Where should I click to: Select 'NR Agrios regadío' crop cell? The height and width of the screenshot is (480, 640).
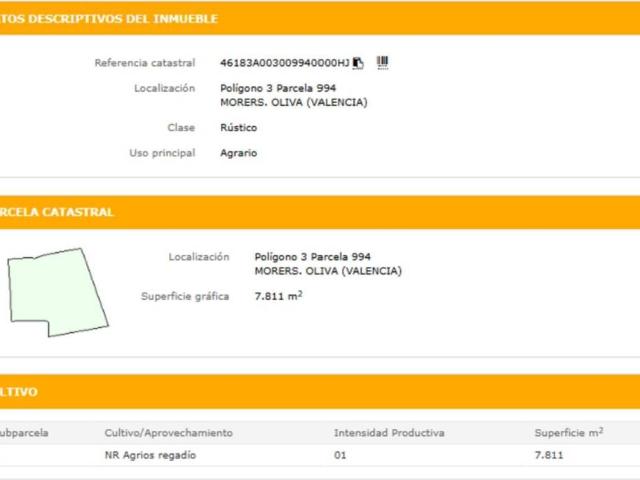click(150, 455)
